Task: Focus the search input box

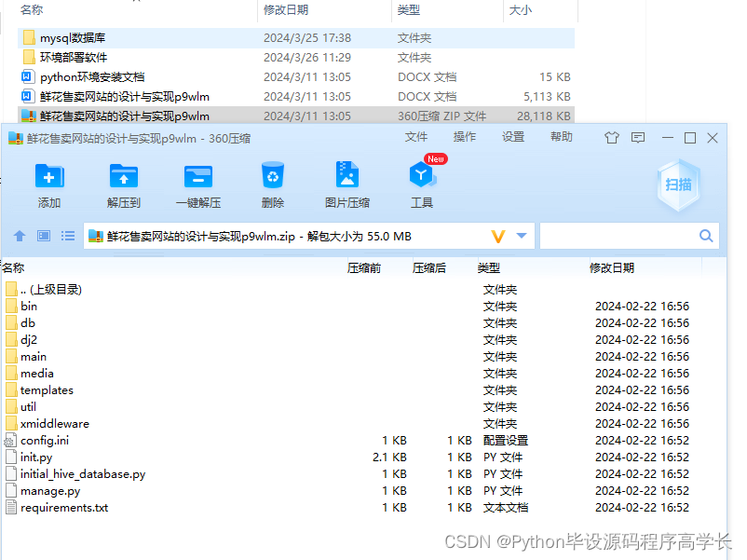Action: pos(618,236)
